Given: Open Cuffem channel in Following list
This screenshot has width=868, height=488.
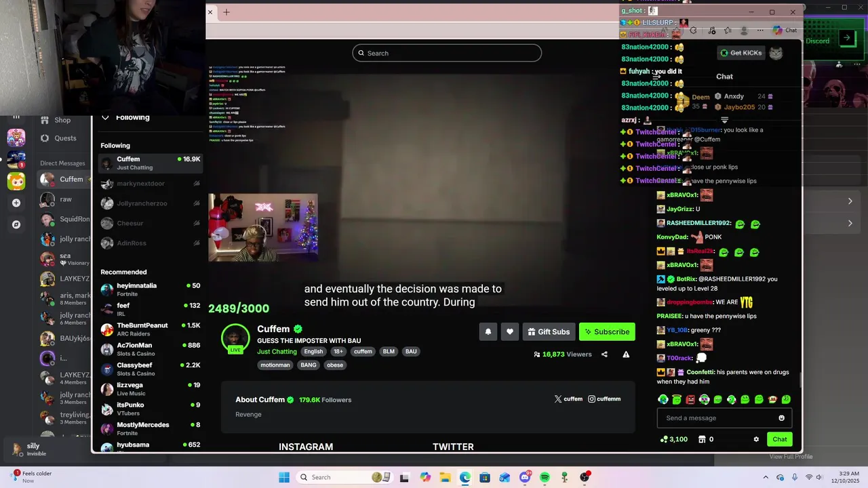Looking at the screenshot, I should [151, 163].
